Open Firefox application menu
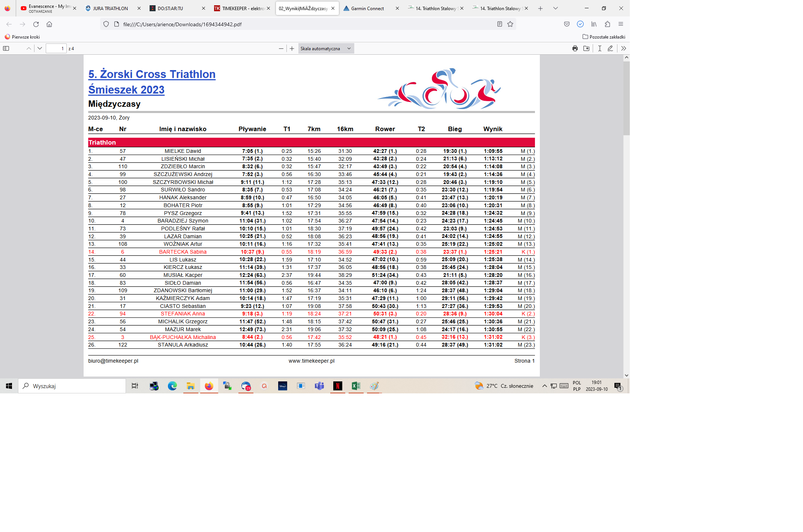 point(621,24)
